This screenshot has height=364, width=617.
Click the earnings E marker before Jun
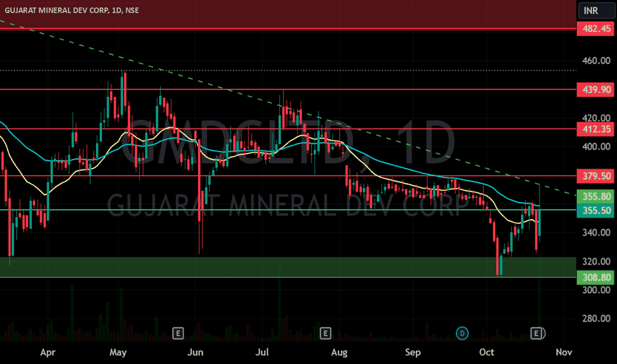(x=178, y=334)
